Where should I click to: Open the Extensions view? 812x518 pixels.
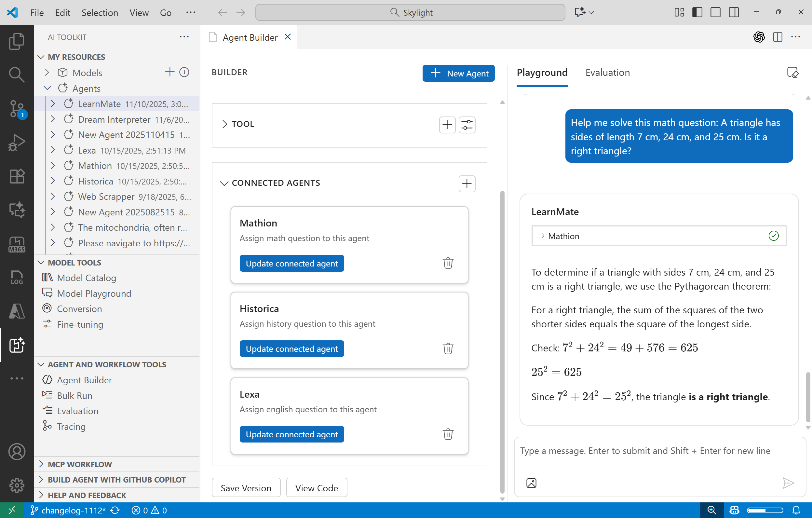[17, 176]
